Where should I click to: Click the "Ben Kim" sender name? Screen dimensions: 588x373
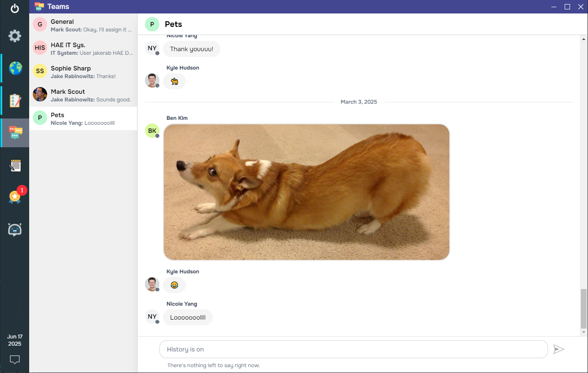click(177, 118)
